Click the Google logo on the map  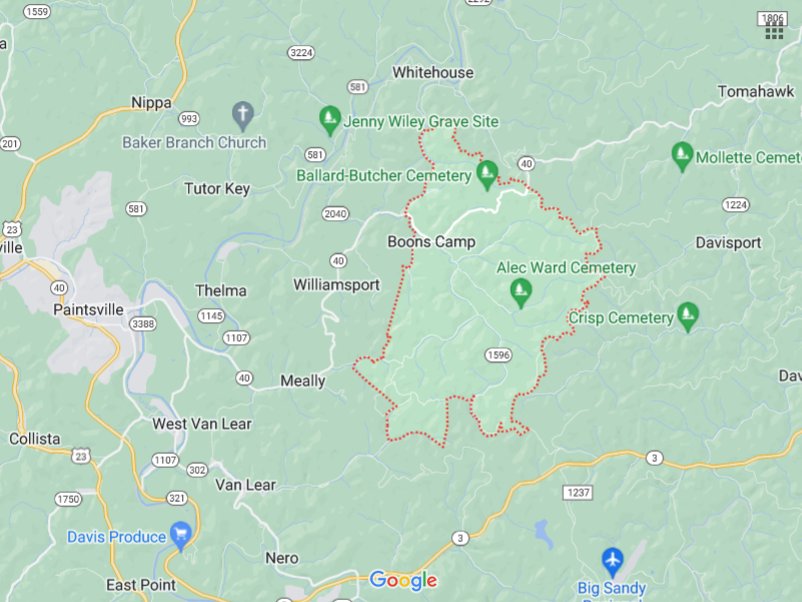(x=403, y=581)
